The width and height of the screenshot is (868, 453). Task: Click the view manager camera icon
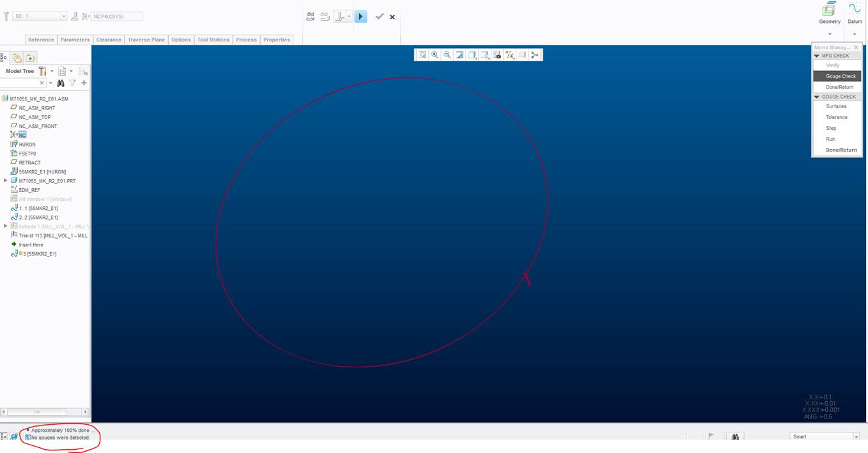point(497,55)
